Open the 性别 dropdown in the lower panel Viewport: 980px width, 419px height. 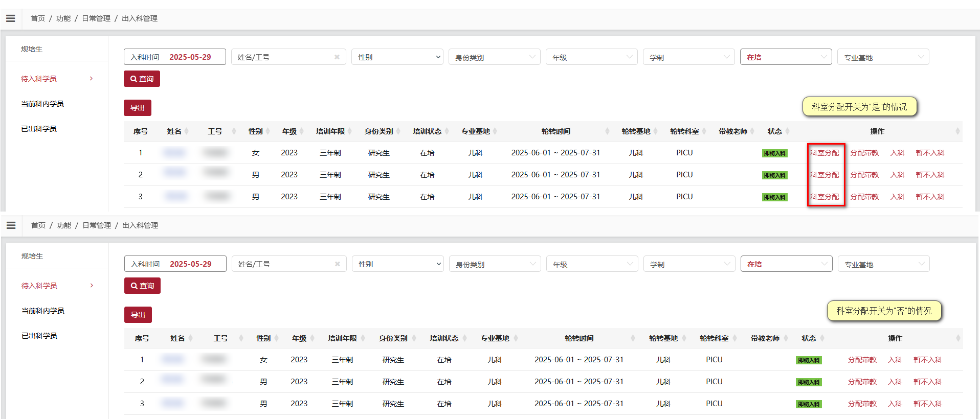coord(398,264)
